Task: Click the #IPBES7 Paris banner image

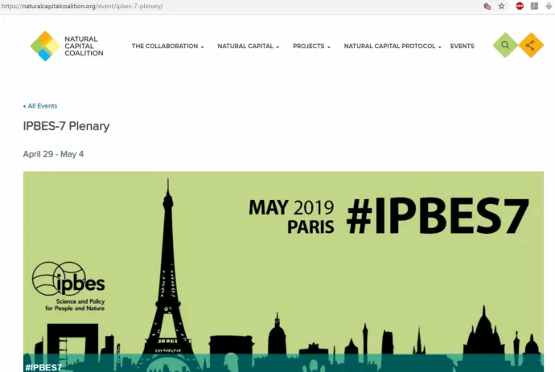Action: coord(283,271)
